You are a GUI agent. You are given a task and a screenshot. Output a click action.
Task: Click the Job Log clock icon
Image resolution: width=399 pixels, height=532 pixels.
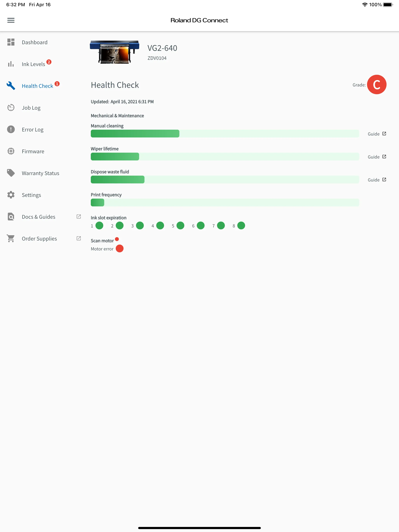[x=11, y=107]
